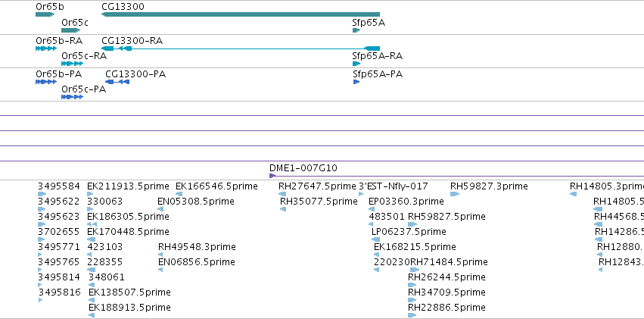Select the EN05308.5prime EST arrow
Screen dimensions: 644x319
160,209
